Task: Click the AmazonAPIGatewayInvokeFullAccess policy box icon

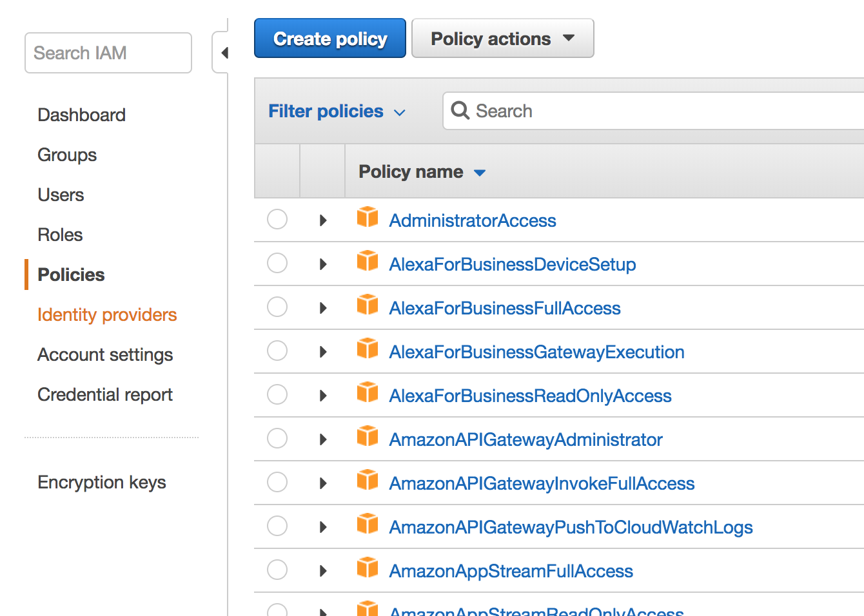Action: (x=368, y=480)
